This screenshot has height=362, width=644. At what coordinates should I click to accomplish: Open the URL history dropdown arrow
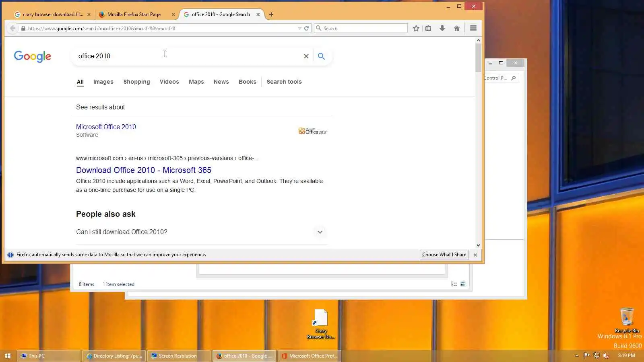299,28
